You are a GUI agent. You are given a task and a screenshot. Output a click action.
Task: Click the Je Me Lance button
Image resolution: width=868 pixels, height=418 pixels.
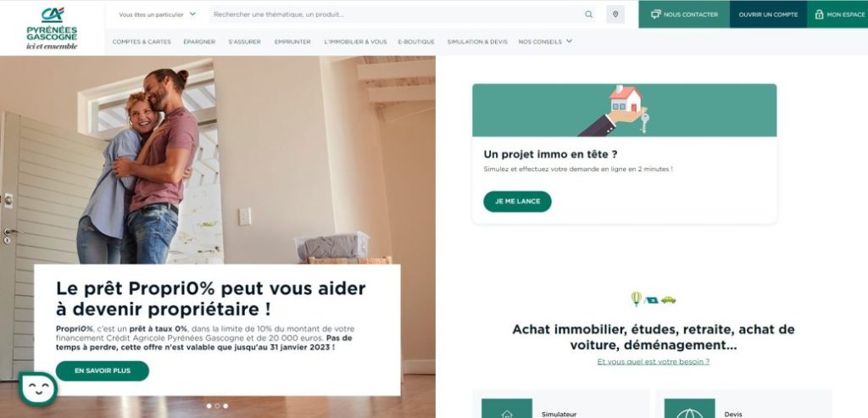[x=517, y=202]
